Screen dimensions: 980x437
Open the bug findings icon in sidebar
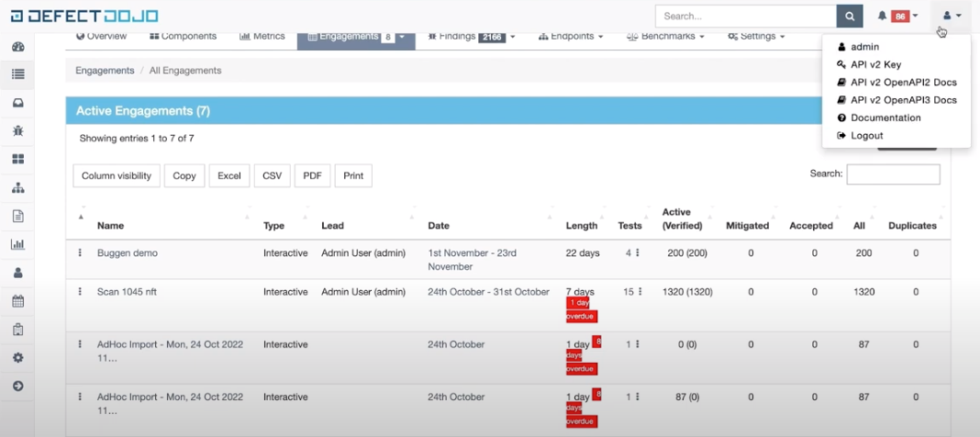(x=17, y=131)
